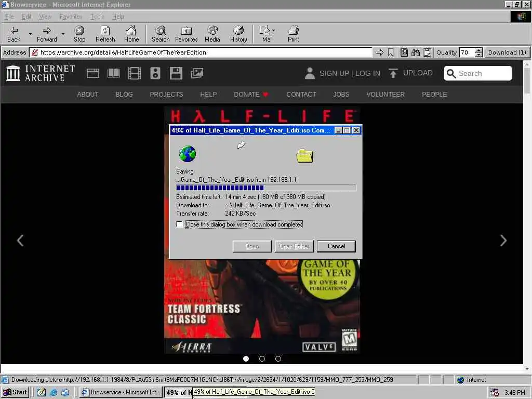This screenshot has width=532, height=399.
Task: Open the PROJECTS navigation link
Action: point(166,95)
